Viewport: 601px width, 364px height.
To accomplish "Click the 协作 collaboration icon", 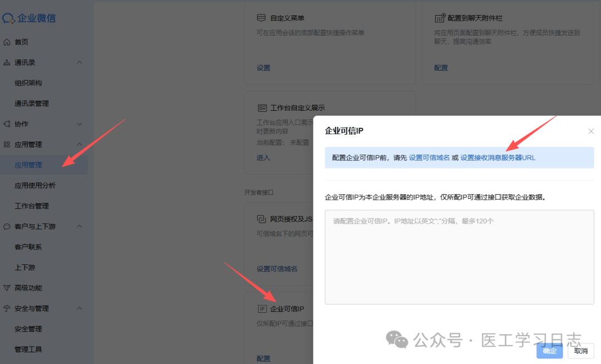I will point(8,124).
